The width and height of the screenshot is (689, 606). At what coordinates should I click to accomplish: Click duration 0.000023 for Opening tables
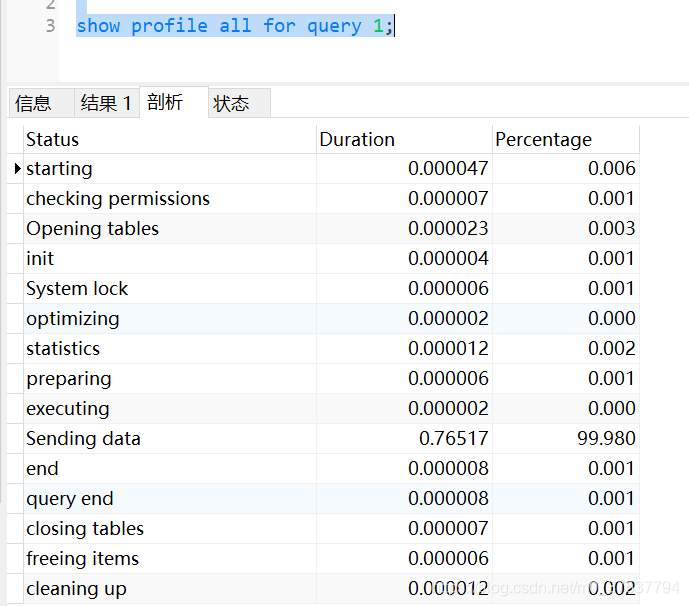[x=448, y=229]
